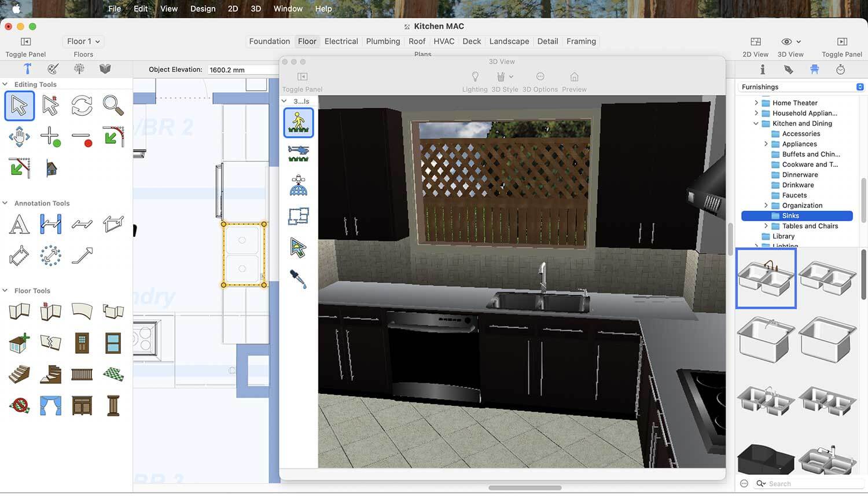Select the text annotation tool
Screen dimensions: 868x498
[19, 224]
